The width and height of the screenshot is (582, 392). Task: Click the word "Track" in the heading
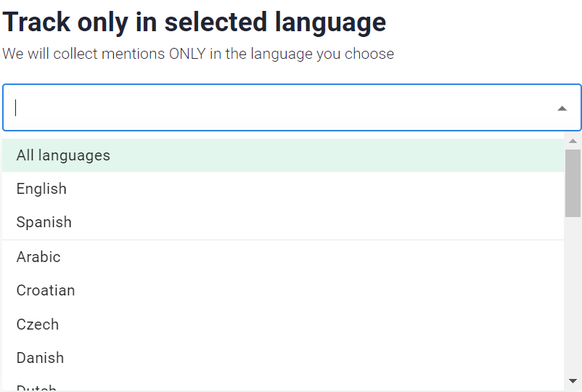[36, 23]
